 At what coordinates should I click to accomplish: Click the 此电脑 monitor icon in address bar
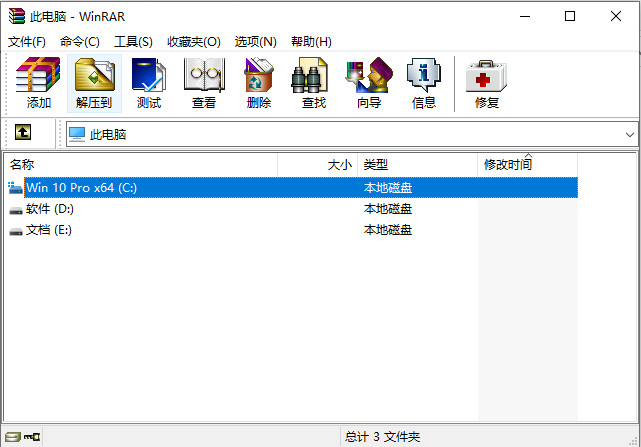point(77,134)
